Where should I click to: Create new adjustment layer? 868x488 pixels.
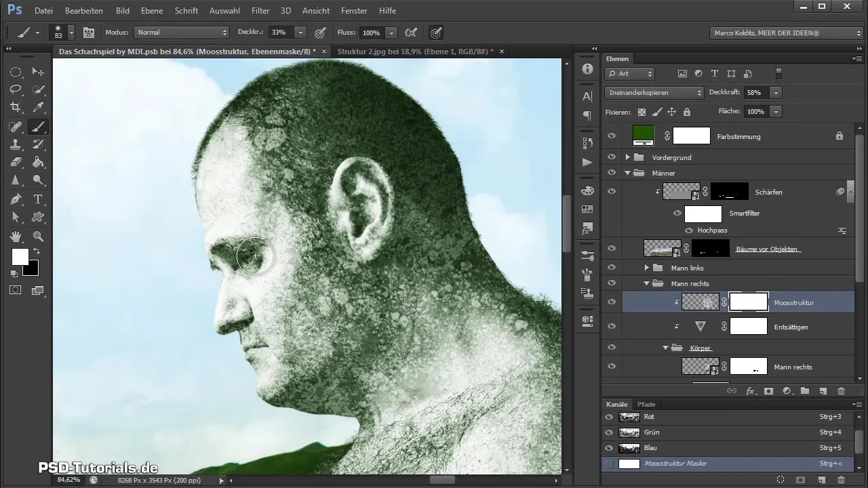pos(787,391)
